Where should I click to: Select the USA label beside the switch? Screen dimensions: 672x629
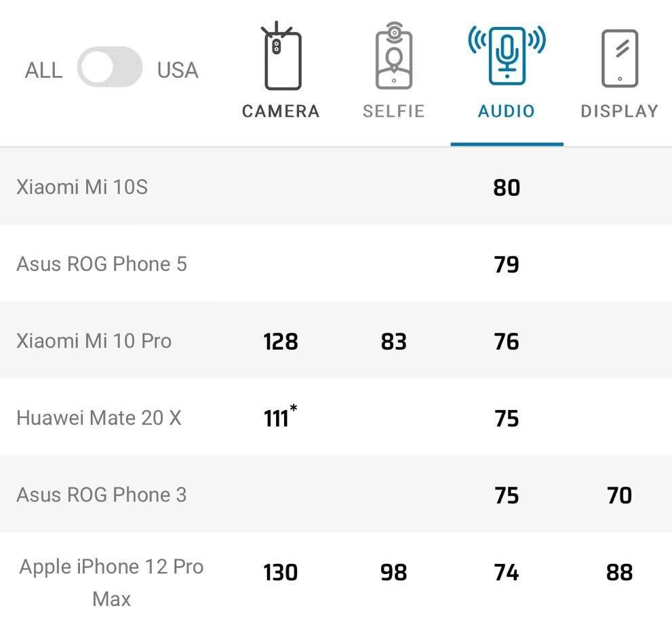click(x=178, y=70)
